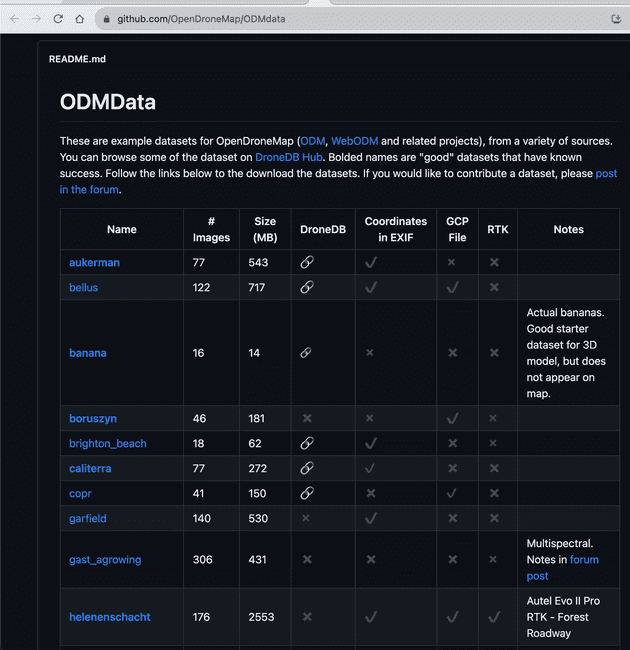Click the install/download icon in address bar
The width and height of the screenshot is (630, 650).
pos(616,19)
